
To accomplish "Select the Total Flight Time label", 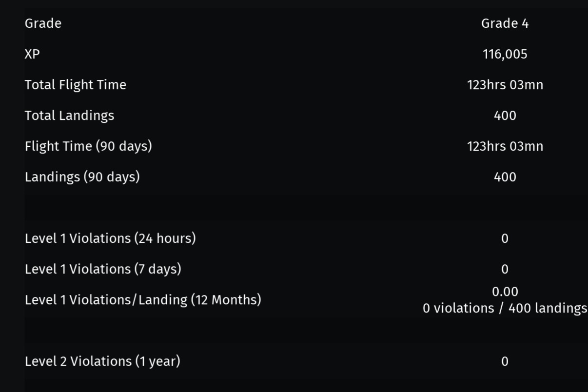I will coord(76,85).
